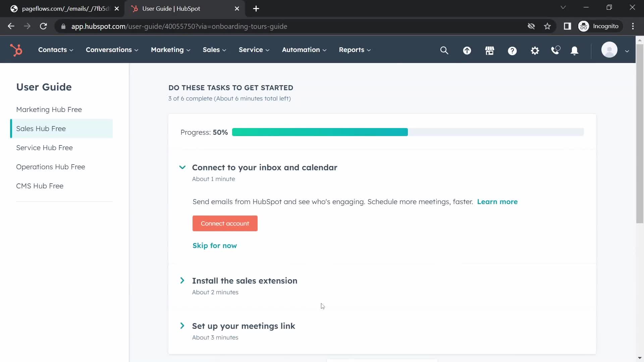Click the blocked-cookies eye icon in address bar

tap(531, 26)
